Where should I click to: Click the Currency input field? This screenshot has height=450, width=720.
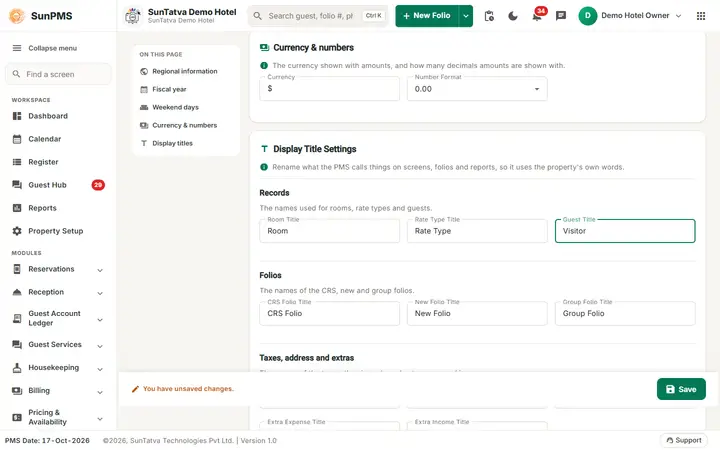pos(329,89)
